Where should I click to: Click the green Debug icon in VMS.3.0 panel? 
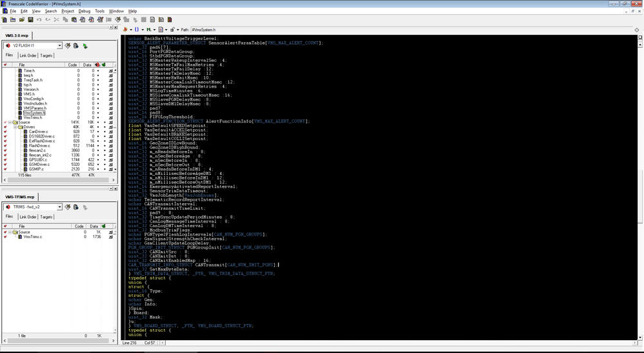click(85, 46)
